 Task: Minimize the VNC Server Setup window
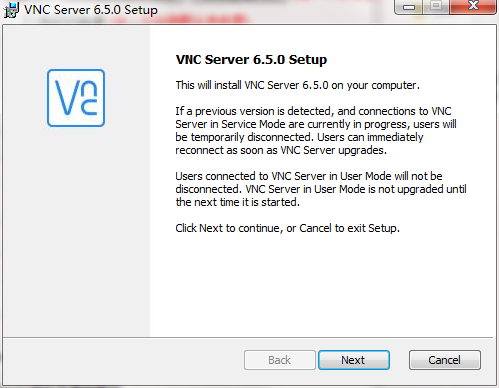tap(408, 7)
